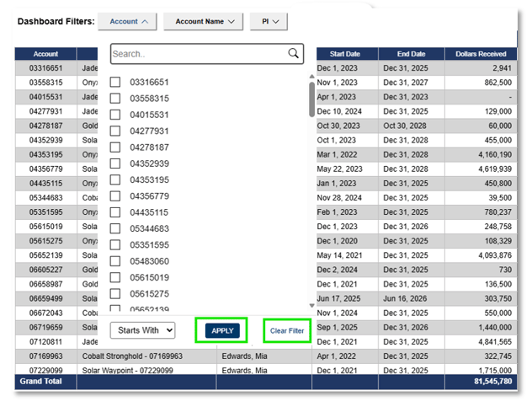Collapse the Account filter dropdown

pyautogui.click(x=128, y=21)
